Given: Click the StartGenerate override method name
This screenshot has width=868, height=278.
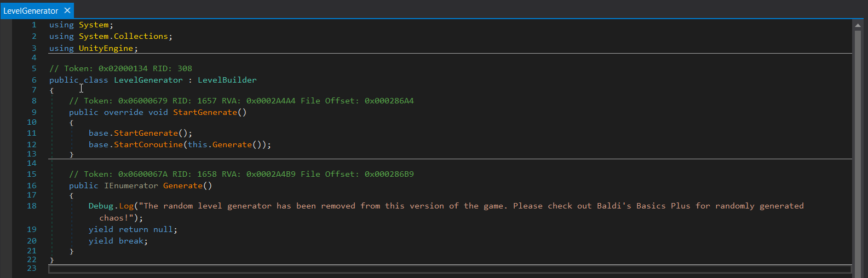Looking at the screenshot, I should click(205, 112).
